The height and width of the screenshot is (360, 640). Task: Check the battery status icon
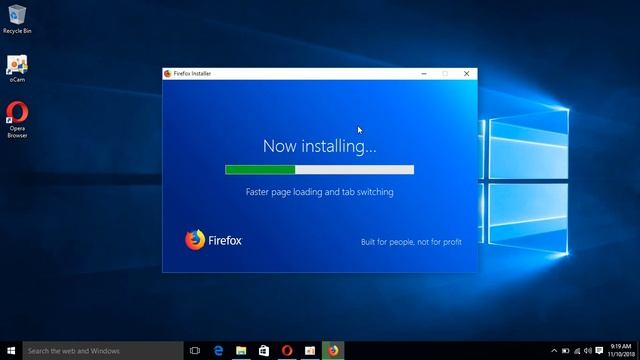[565, 351]
